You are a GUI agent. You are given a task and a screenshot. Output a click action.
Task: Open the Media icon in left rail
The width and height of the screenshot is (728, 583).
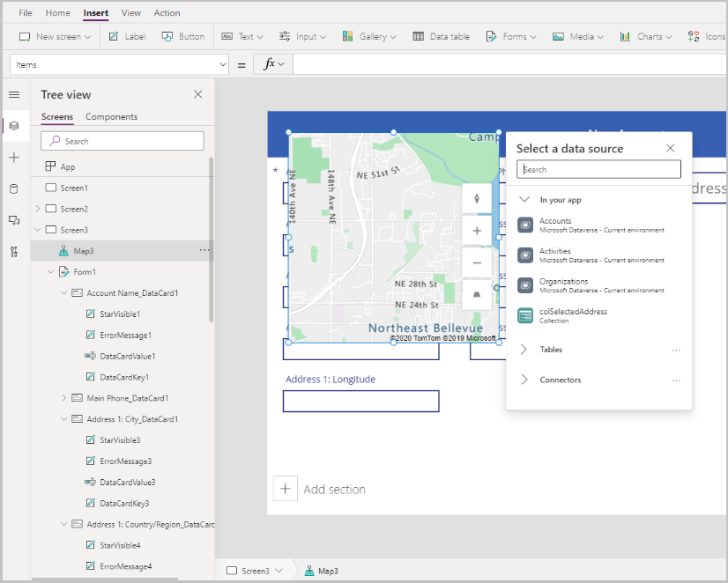pyautogui.click(x=14, y=220)
